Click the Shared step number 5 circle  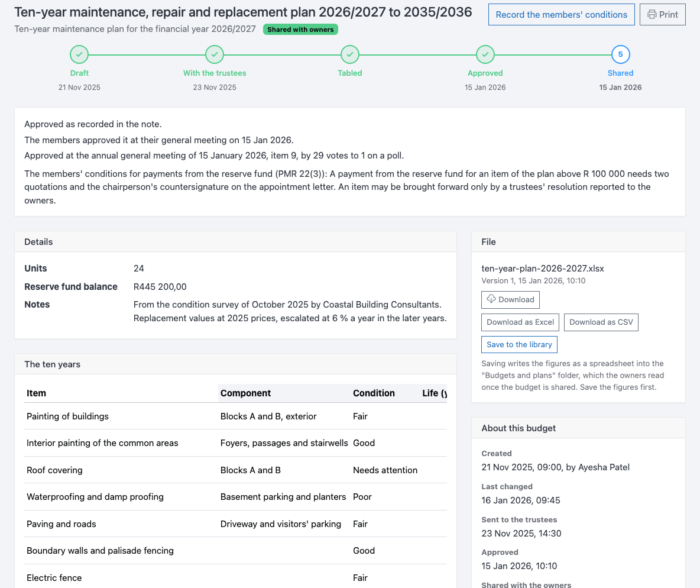(620, 54)
